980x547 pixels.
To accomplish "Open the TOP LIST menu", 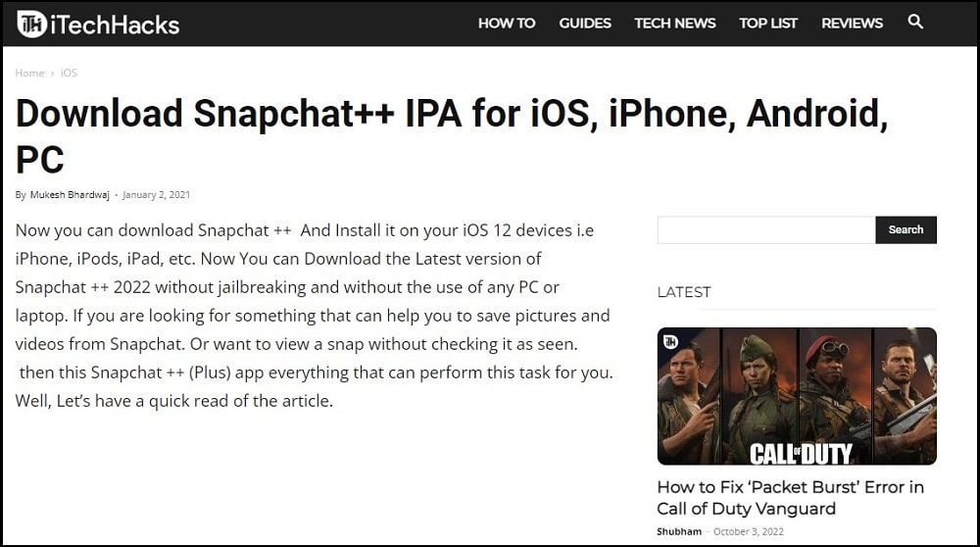I will coord(768,24).
